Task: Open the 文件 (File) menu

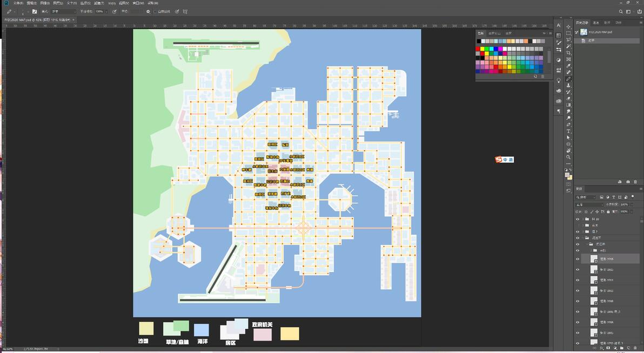Action: coord(18,3)
